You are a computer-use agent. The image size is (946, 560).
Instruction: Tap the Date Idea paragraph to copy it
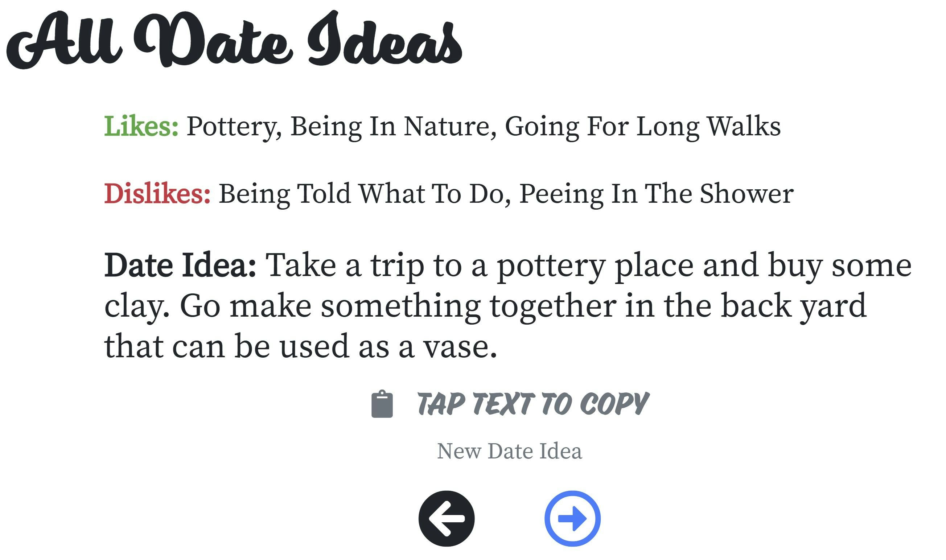453,306
